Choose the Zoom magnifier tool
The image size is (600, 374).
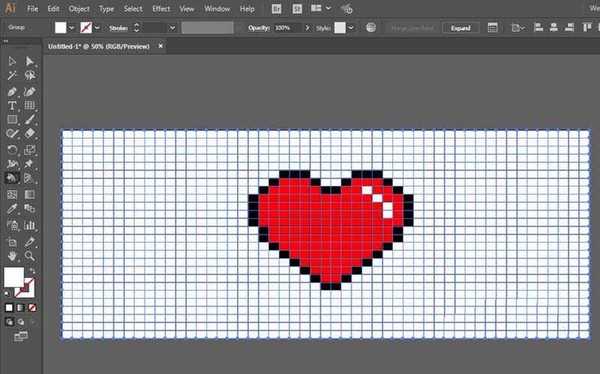(29, 256)
